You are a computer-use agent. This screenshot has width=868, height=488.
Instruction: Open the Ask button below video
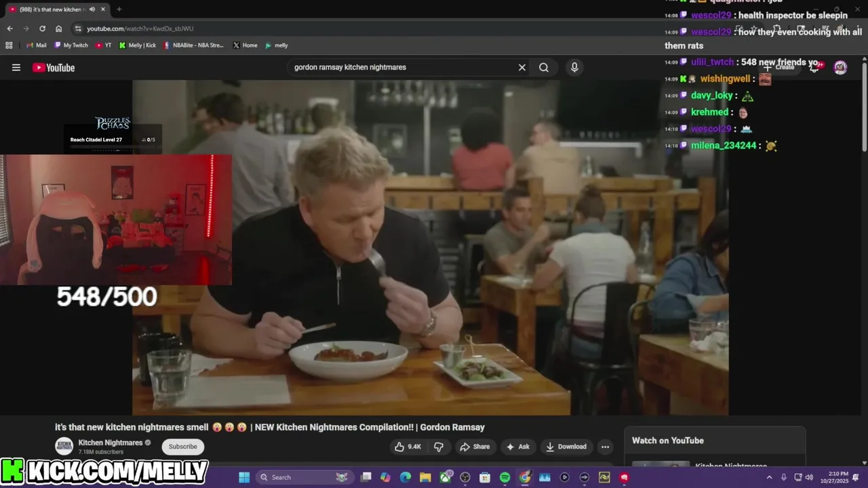tap(517, 447)
